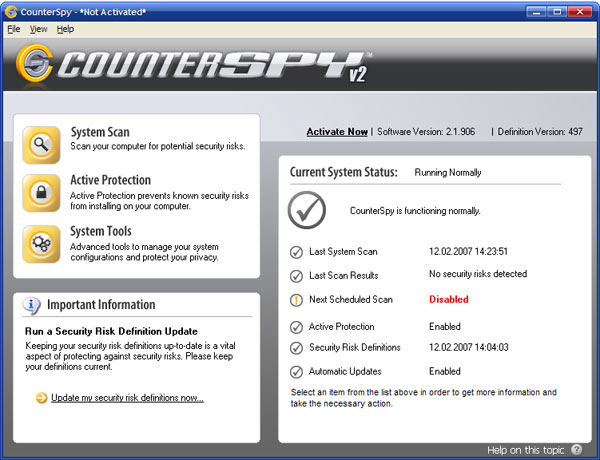Click Update my security risk definitions now

click(x=127, y=398)
